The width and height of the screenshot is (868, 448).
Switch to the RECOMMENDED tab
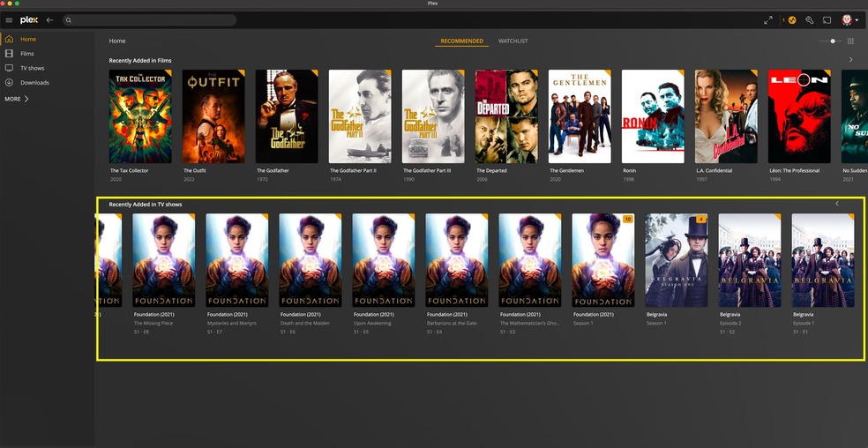tap(461, 41)
